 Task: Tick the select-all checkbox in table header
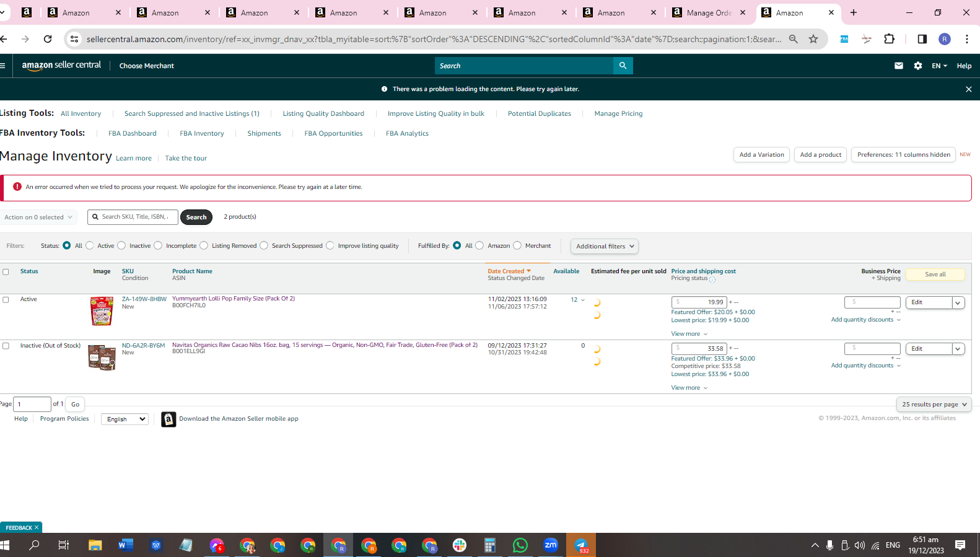6,272
